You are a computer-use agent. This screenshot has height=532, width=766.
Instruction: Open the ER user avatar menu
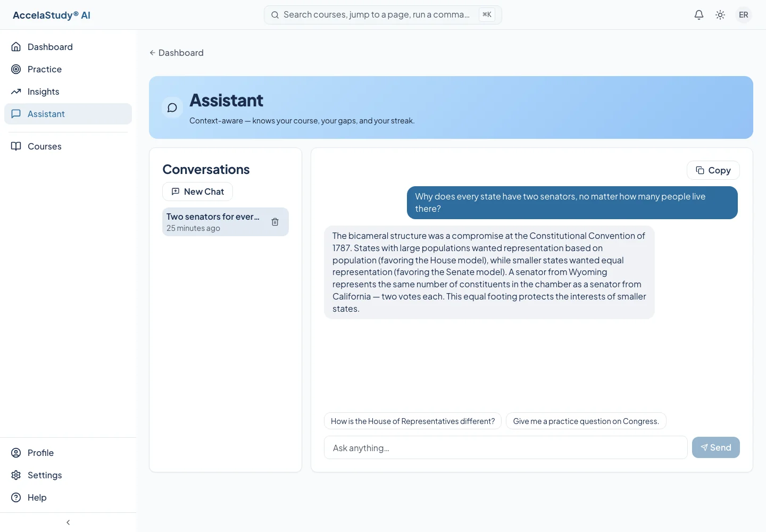[744, 15]
